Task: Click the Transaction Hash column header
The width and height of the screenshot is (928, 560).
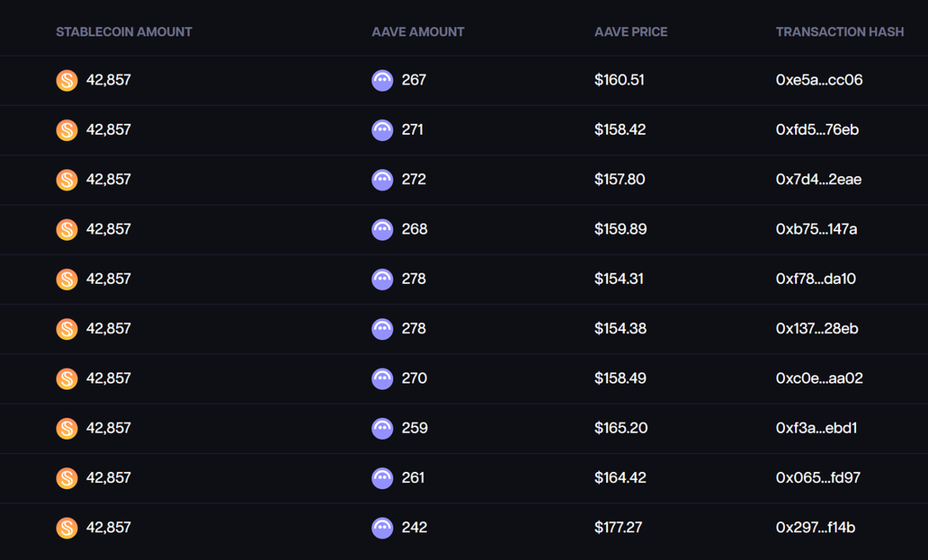Action: coord(840,31)
